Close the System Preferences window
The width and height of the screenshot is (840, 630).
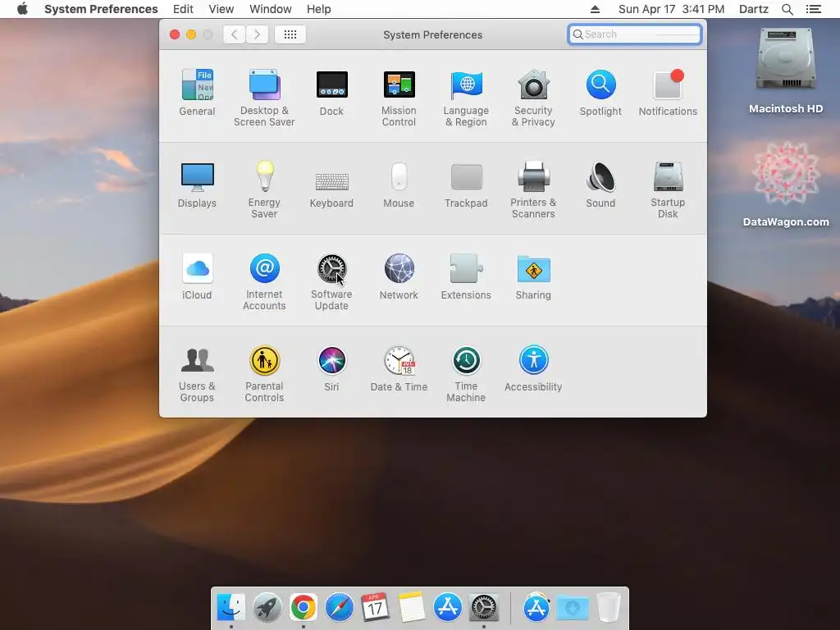pos(175,34)
